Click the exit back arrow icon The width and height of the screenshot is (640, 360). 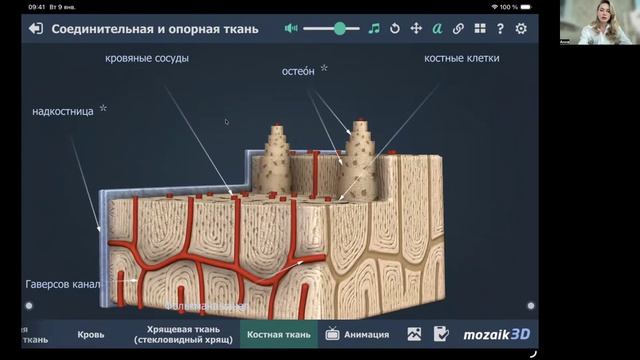pos(36,29)
